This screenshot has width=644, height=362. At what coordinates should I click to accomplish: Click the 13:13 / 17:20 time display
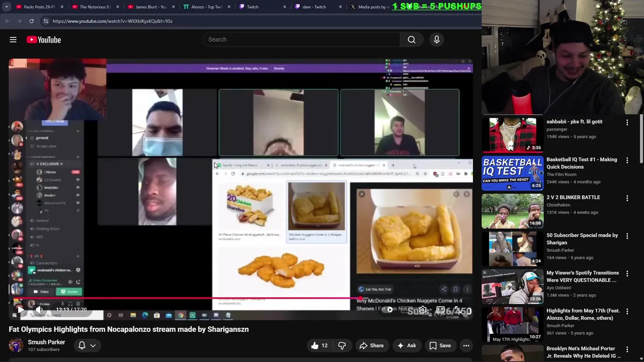pyautogui.click(x=71, y=310)
